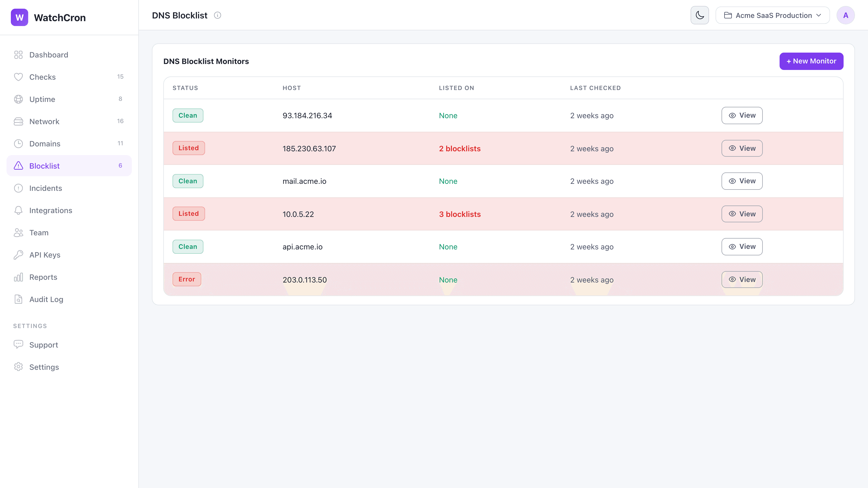Click Clean badge for api.acme.io
The width and height of the screenshot is (868, 488).
tap(188, 247)
